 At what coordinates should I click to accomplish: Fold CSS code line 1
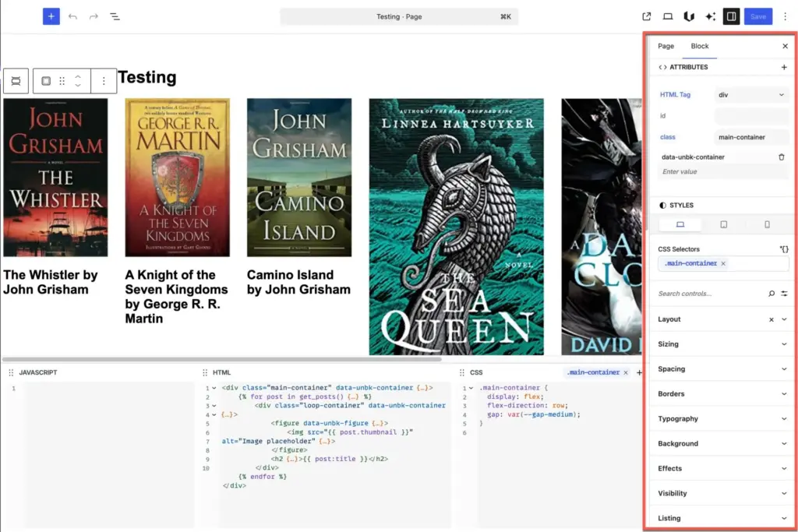pos(471,388)
